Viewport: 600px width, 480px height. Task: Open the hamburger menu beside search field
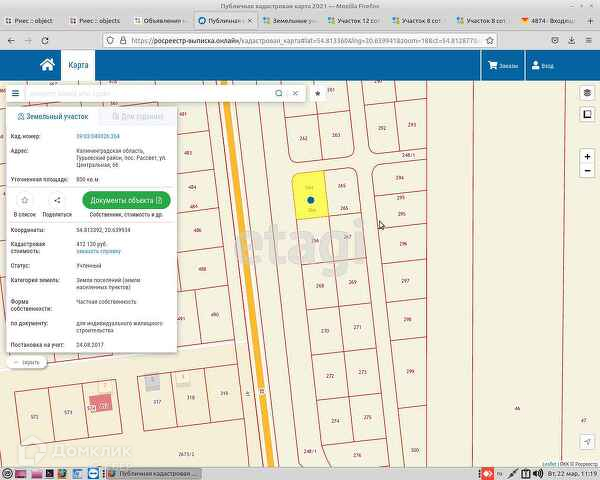click(15, 93)
